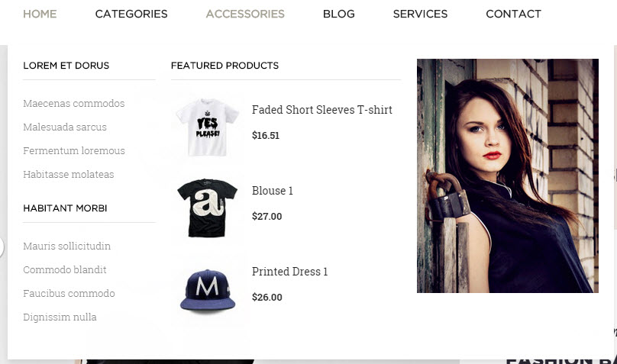Select the blue M cap thumbnail

click(x=208, y=290)
